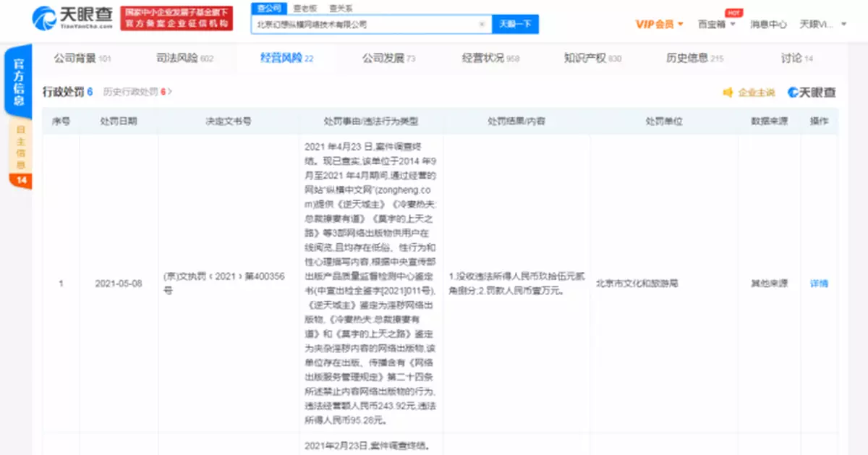This screenshot has width=868, height=455.
Task: Select the 司法风险 tab
Action: point(178,58)
